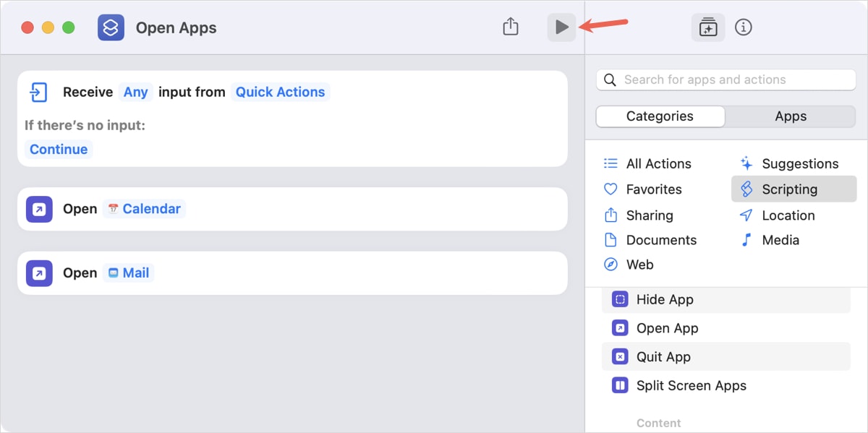Click the search for apps and actions field
Screen dimensions: 868x433
[x=725, y=80]
